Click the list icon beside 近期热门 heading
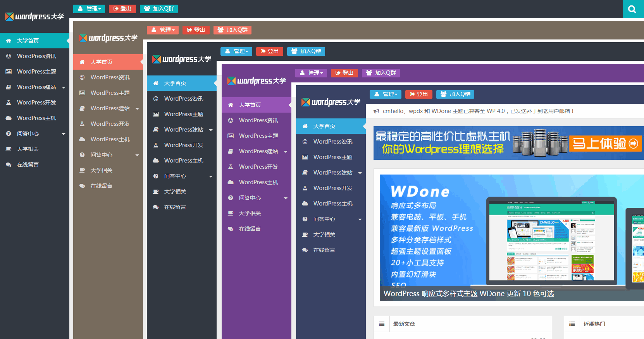 click(x=572, y=324)
